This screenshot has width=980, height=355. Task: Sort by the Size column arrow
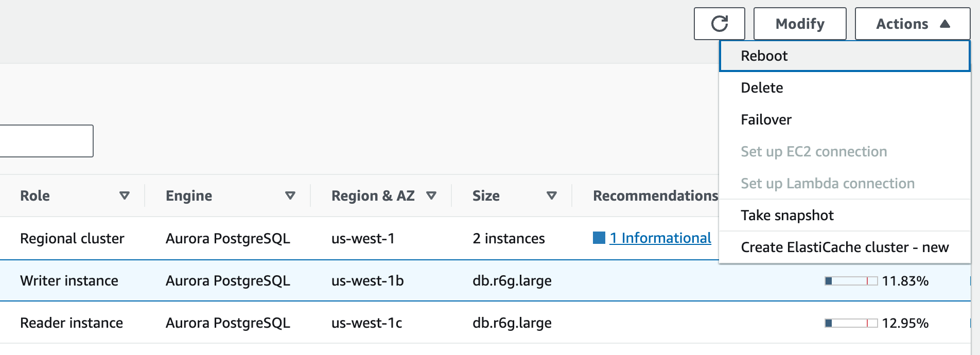click(551, 196)
